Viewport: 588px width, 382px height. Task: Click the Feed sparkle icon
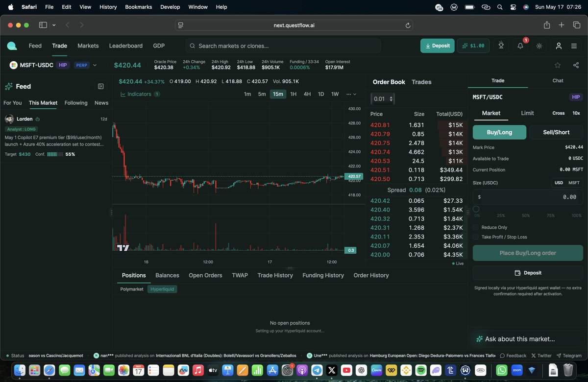pyautogui.click(x=9, y=86)
